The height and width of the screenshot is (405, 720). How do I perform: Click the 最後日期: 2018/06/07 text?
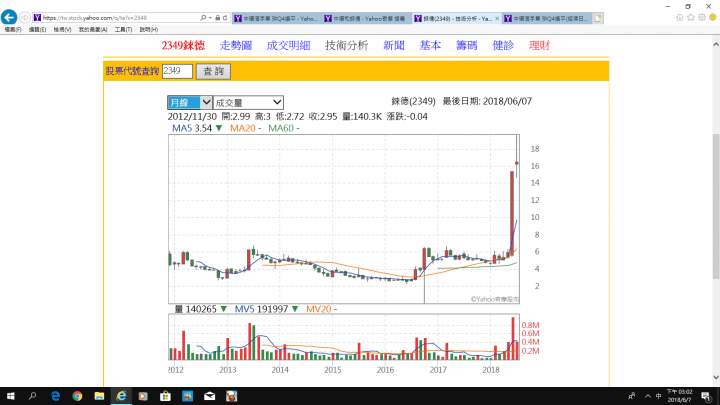(487, 101)
